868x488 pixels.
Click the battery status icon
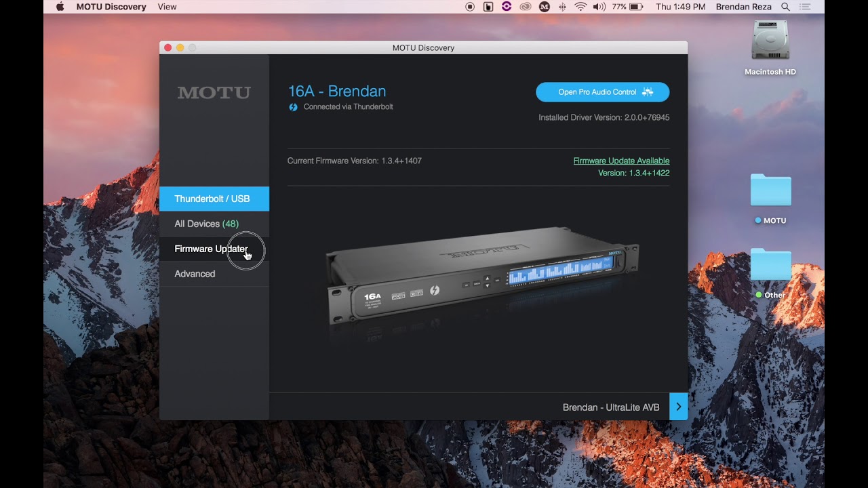[635, 7]
